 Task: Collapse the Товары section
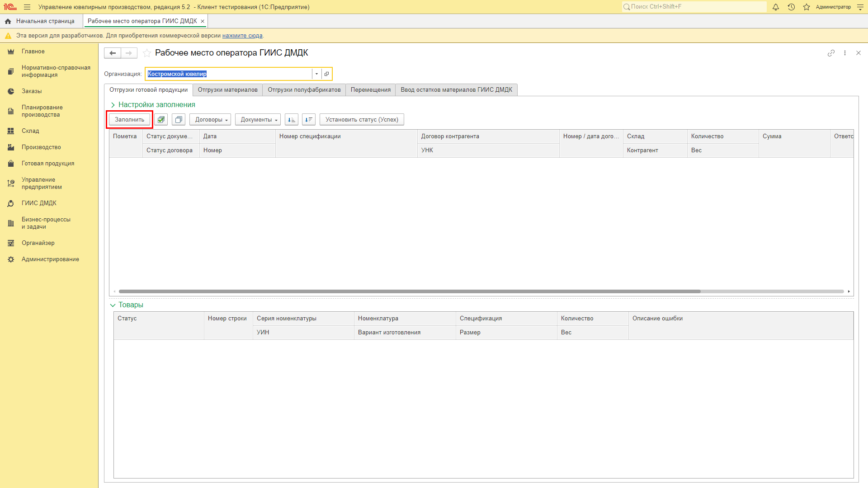[127, 305]
